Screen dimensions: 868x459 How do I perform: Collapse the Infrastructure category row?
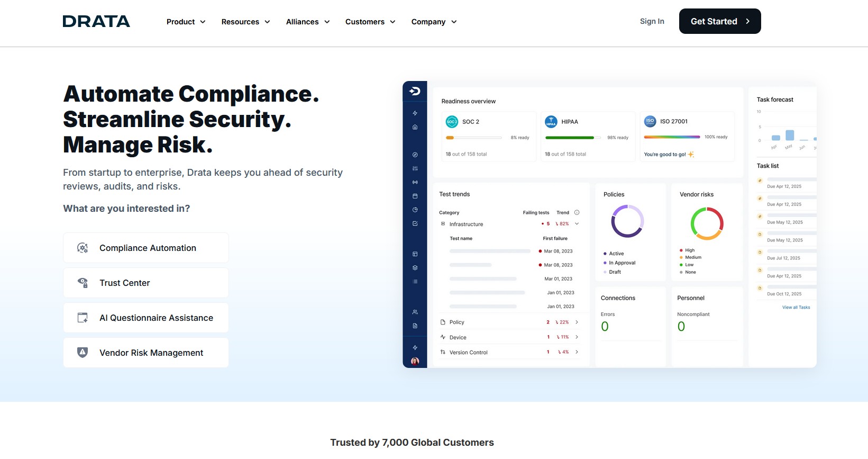pos(577,224)
